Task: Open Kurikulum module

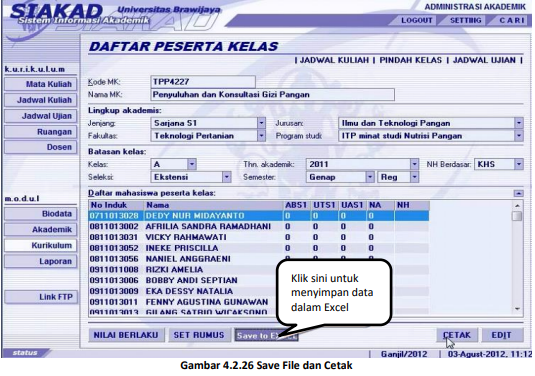Action: (41, 245)
